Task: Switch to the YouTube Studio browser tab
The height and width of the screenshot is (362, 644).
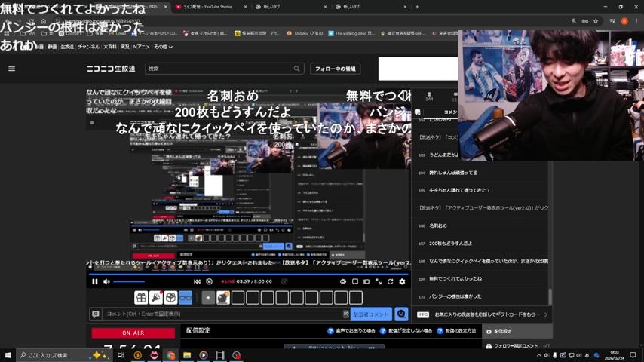Action: click(x=207, y=7)
